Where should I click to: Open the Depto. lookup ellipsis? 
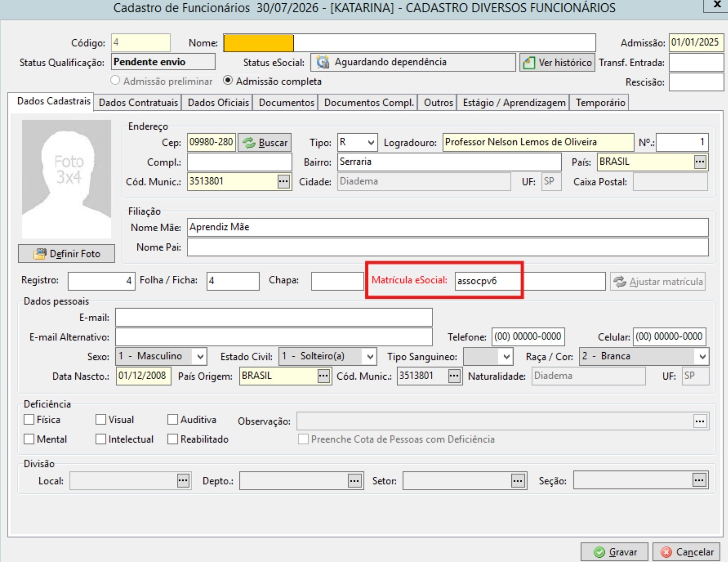pos(355,480)
